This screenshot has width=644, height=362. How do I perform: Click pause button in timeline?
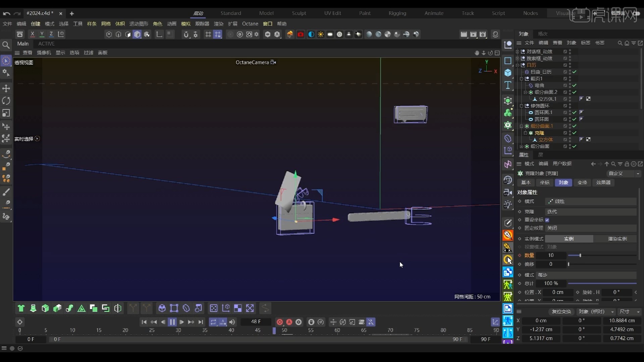(172, 322)
